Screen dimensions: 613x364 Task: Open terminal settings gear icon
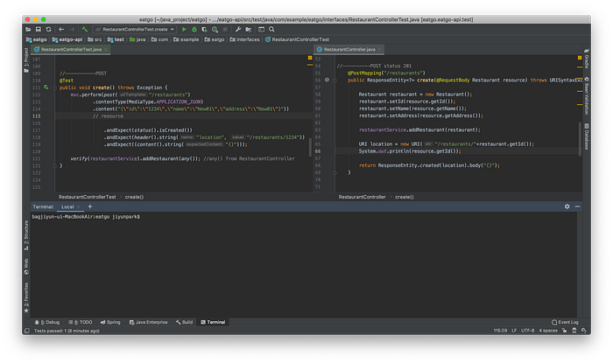click(567, 206)
